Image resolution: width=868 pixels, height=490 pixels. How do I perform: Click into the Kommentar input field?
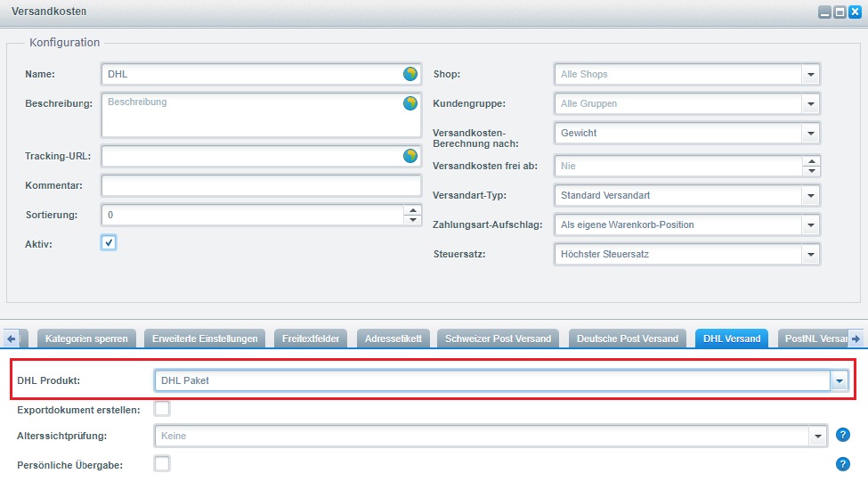click(x=261, y=185)
